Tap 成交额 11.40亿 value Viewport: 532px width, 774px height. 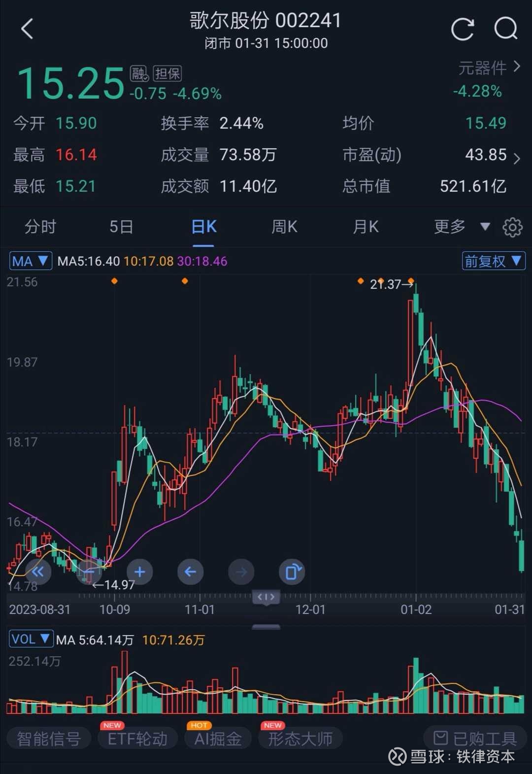(248, 186)
